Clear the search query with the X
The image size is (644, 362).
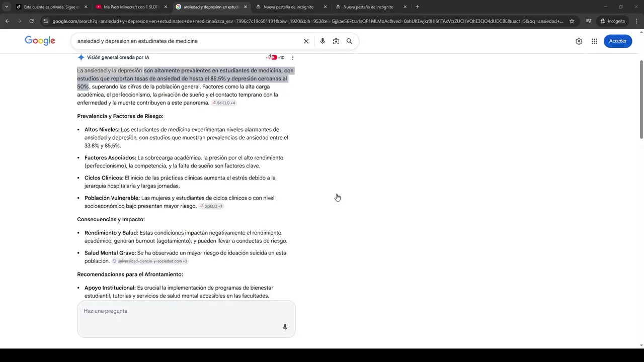[306, 41]
